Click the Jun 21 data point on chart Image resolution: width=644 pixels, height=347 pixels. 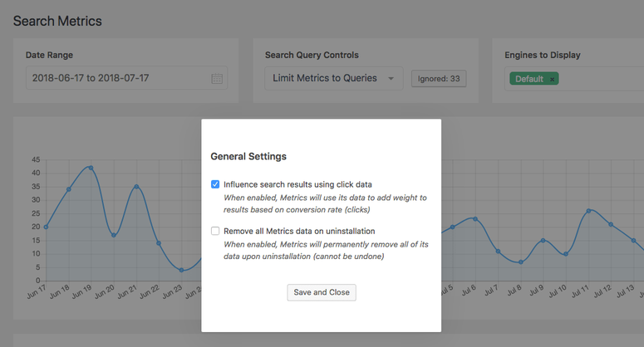tap(136, 187)
